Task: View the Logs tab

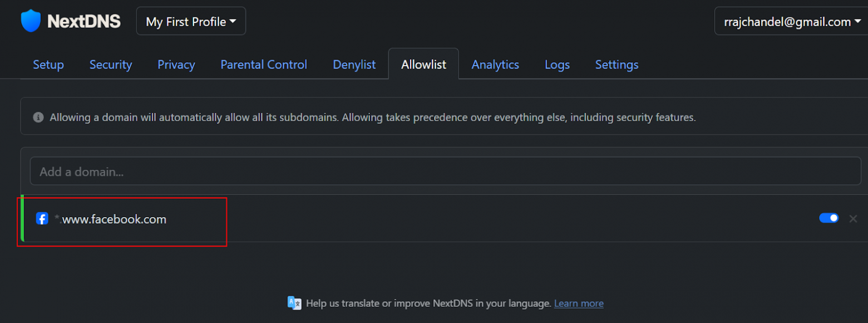Action: [557, 65]
